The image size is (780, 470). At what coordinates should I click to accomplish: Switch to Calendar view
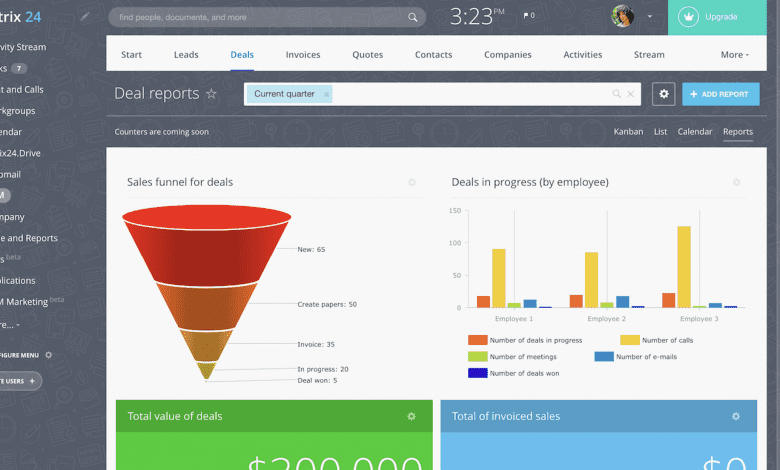pyautogui.click(x=694, y=132)
